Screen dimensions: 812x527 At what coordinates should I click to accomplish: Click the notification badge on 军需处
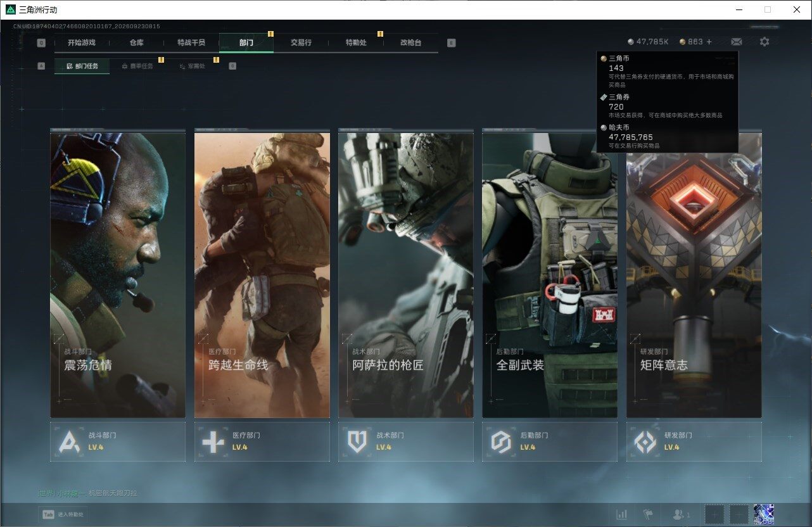click(216, 60)
